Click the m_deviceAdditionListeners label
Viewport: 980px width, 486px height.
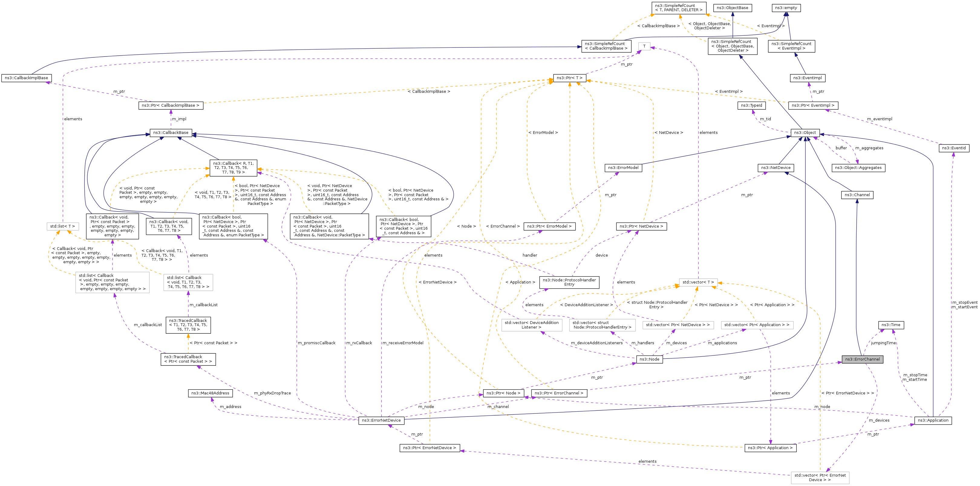[x=596, y=343]
